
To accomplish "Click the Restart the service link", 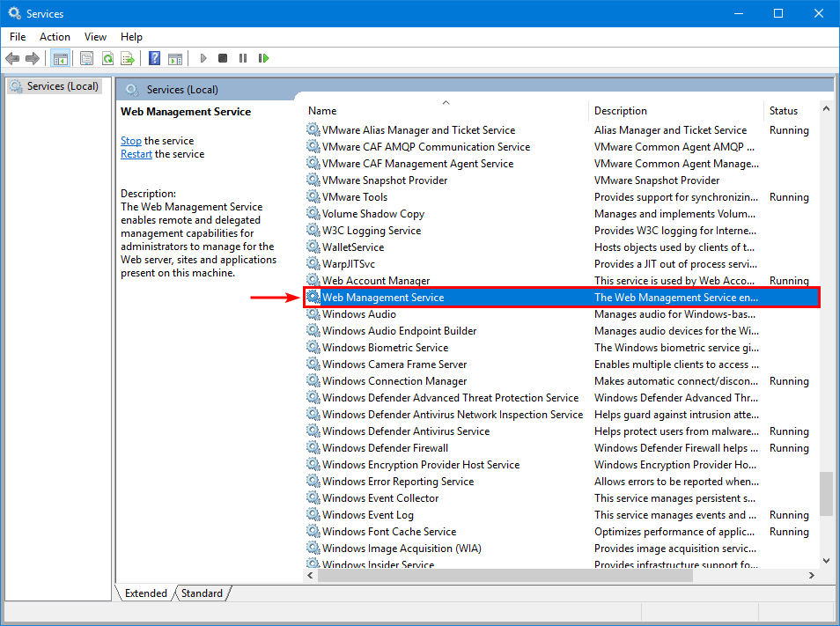I will click(x=136, y=154).
